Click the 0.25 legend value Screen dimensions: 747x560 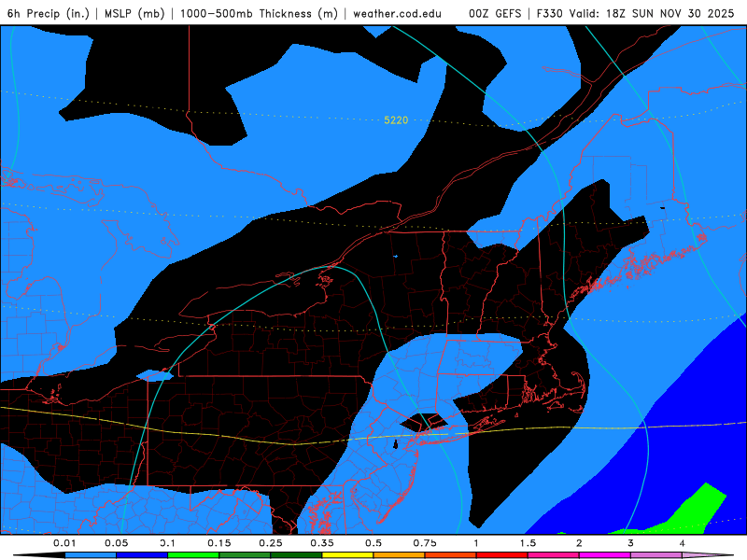[x=271, y=543]
